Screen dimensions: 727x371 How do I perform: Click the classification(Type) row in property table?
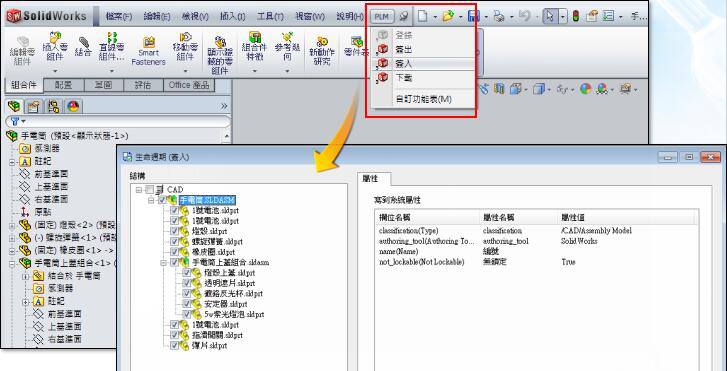537,230
